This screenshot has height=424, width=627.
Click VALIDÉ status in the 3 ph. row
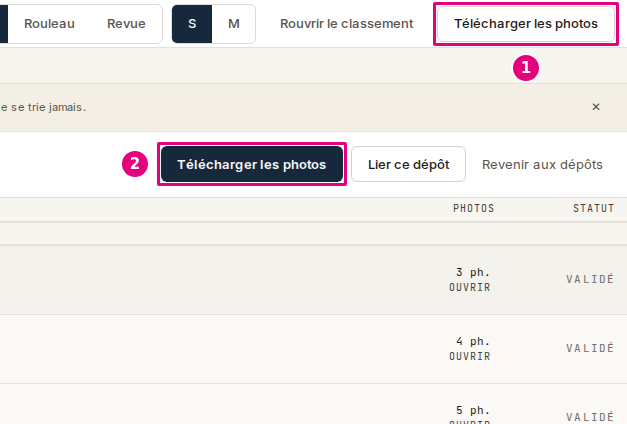(x=590, y=279)
